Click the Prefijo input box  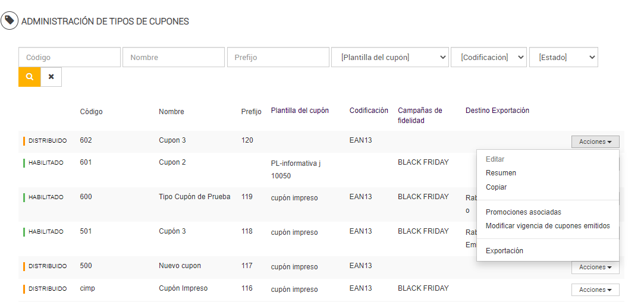278,58
